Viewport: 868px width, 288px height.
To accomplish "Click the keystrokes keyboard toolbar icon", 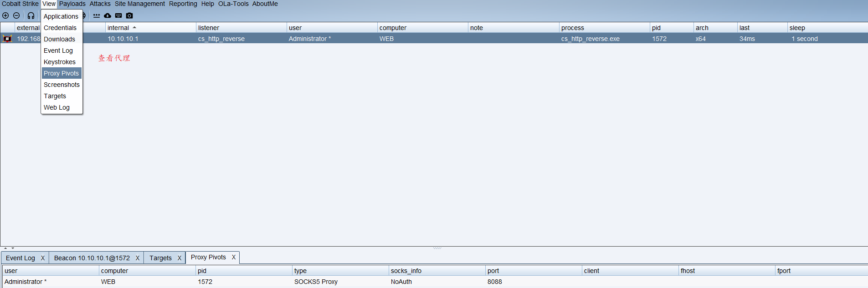I will 118,15.
